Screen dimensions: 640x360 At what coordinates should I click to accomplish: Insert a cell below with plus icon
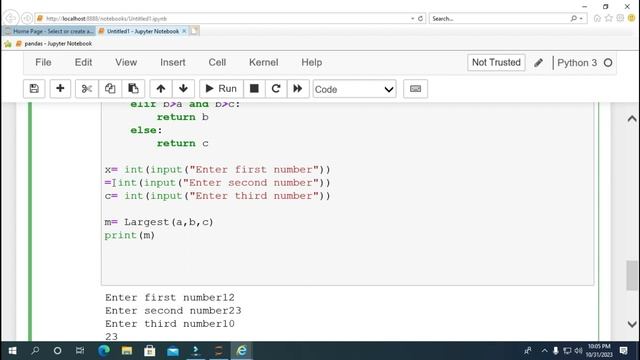60,89
